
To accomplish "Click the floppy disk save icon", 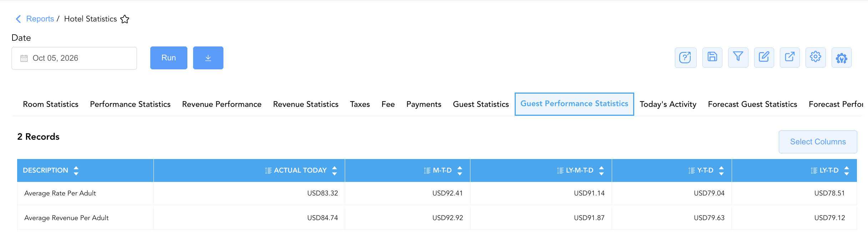I will tap(712, 57).
